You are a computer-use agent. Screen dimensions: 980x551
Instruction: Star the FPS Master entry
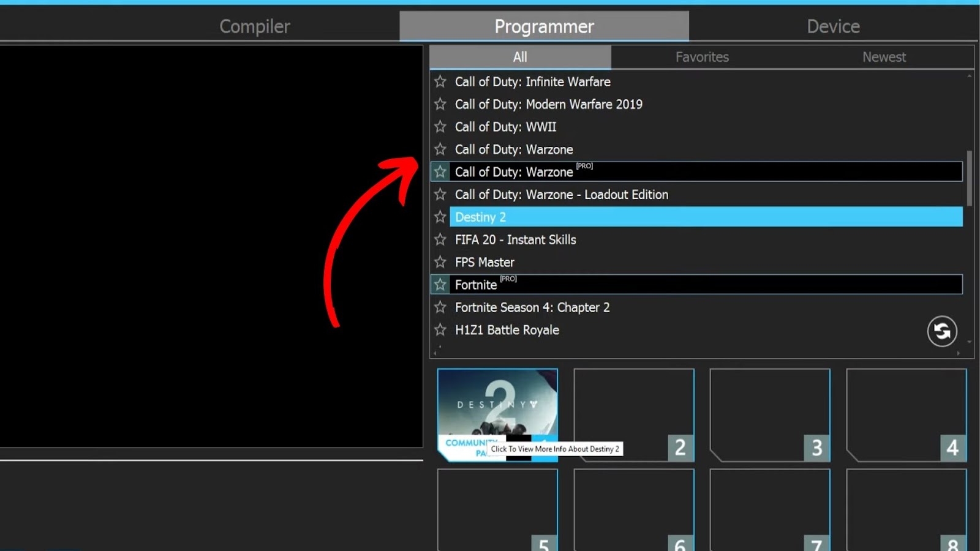(440, 262)
